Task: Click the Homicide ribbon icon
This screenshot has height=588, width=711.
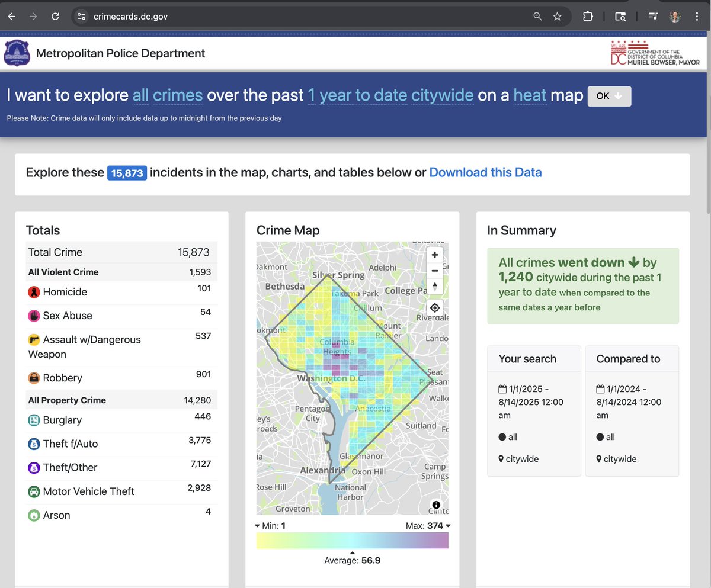Action: pyautogui.click(x=34, y=292)
